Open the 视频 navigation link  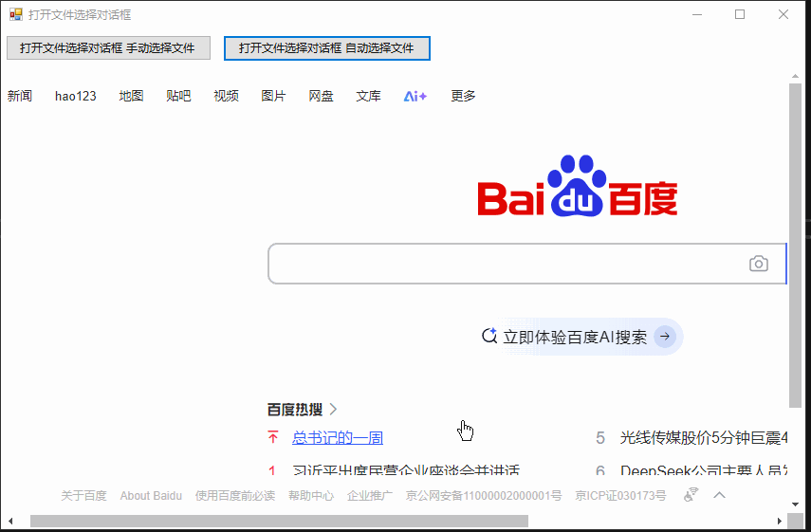226,96
